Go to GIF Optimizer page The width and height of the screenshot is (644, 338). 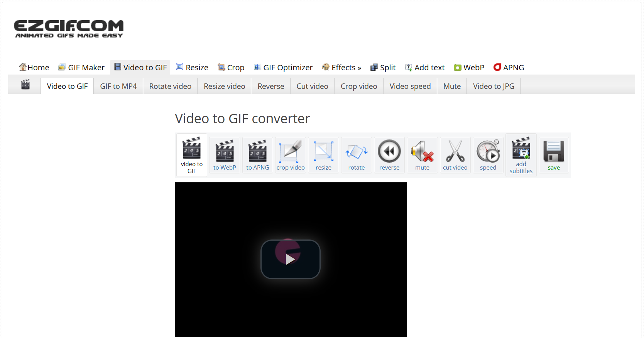(x=283, y=68)
